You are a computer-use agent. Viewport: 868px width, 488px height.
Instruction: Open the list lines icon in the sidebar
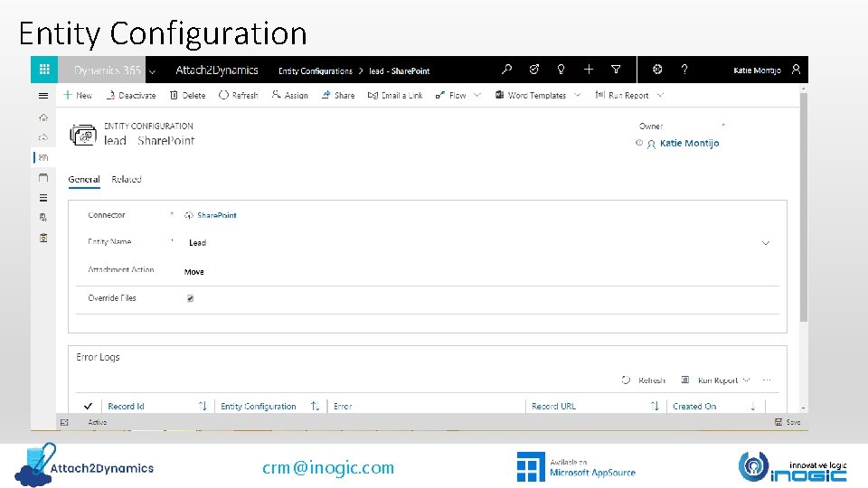pyautogui.click(x=43, y=198)
